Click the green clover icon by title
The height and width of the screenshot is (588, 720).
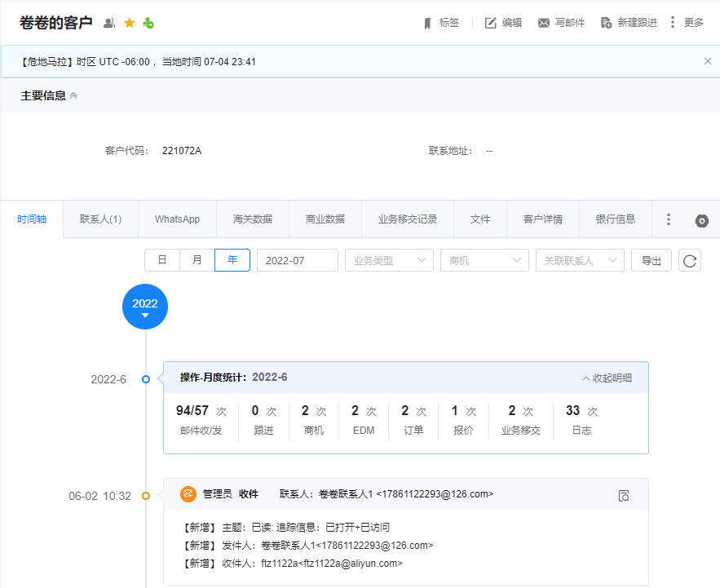pyautogui.click(x=148, y=23)
